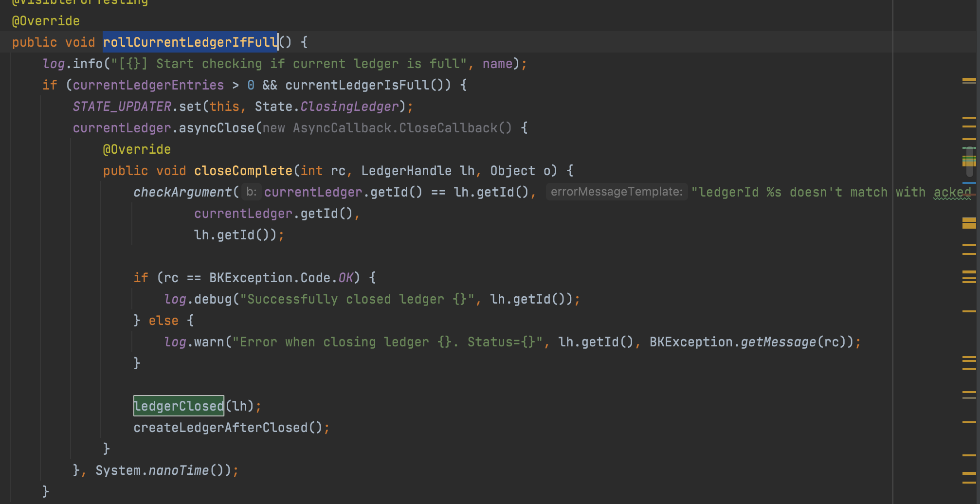Click the Code token in BKException.Code.OK

point(315,278)
